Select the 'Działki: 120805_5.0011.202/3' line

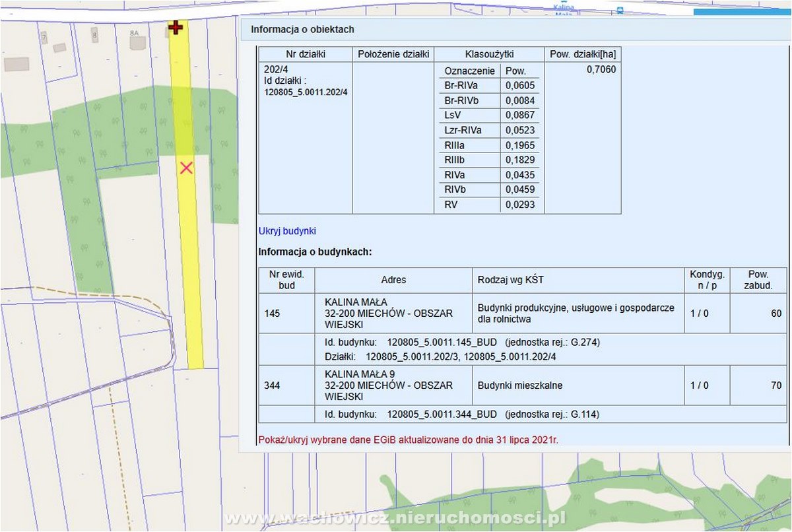[440, 356]
